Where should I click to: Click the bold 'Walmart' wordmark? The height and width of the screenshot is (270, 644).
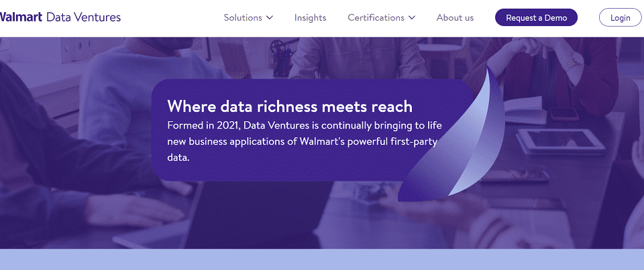coord(21,17)
